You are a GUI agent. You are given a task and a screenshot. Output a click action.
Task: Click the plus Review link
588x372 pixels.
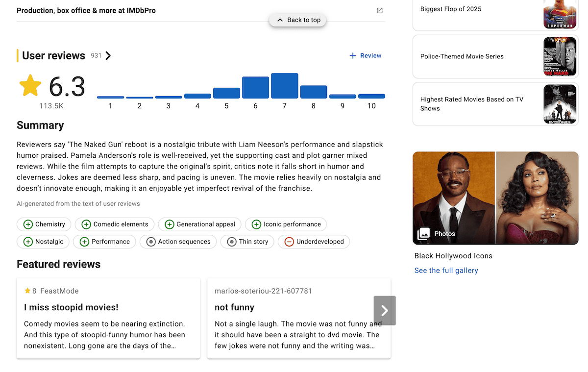[x=365, y=56]
